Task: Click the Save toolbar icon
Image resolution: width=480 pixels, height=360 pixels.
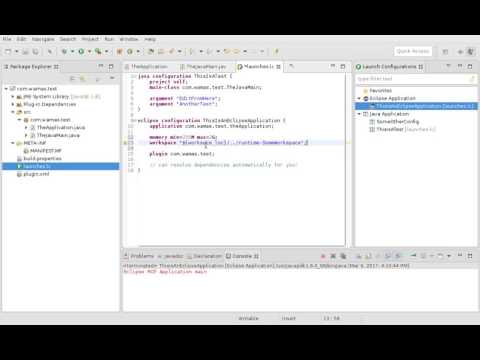Action: pos(26,52)
